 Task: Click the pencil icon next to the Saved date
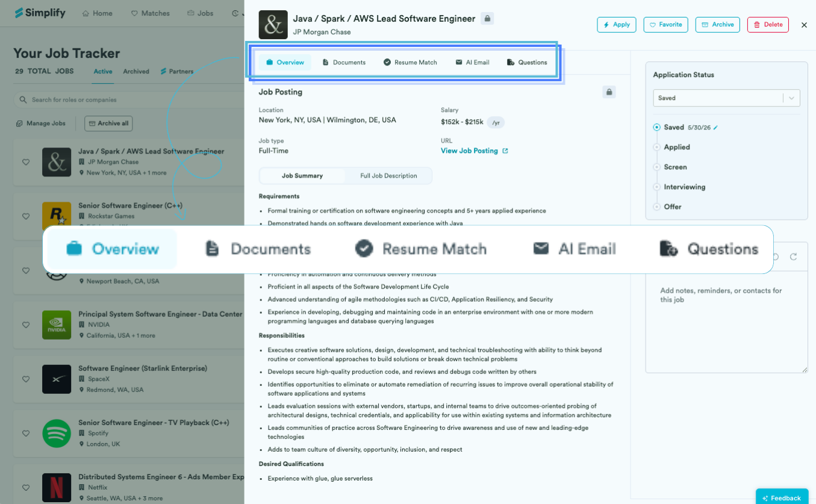715,128
